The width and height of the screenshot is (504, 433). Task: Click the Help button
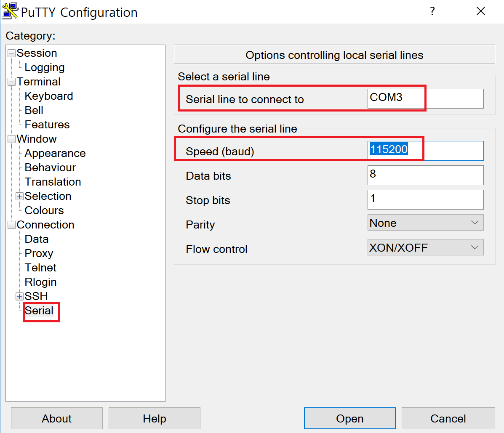154,418
